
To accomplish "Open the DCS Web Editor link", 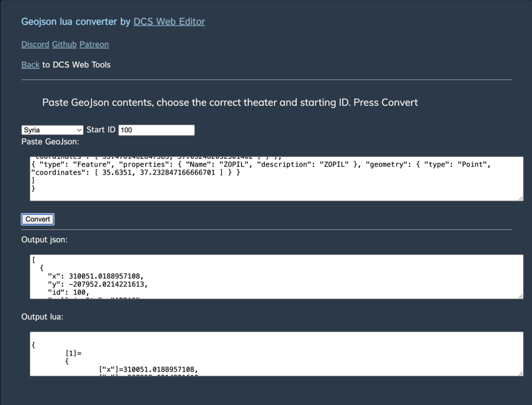I will 169,22.
